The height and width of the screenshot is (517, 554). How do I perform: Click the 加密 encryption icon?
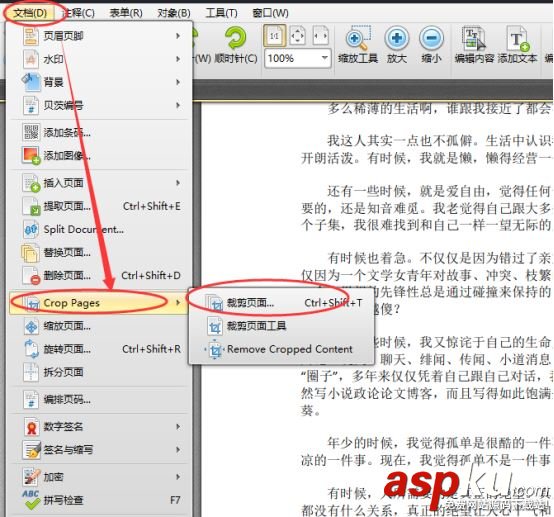(31, 477)
